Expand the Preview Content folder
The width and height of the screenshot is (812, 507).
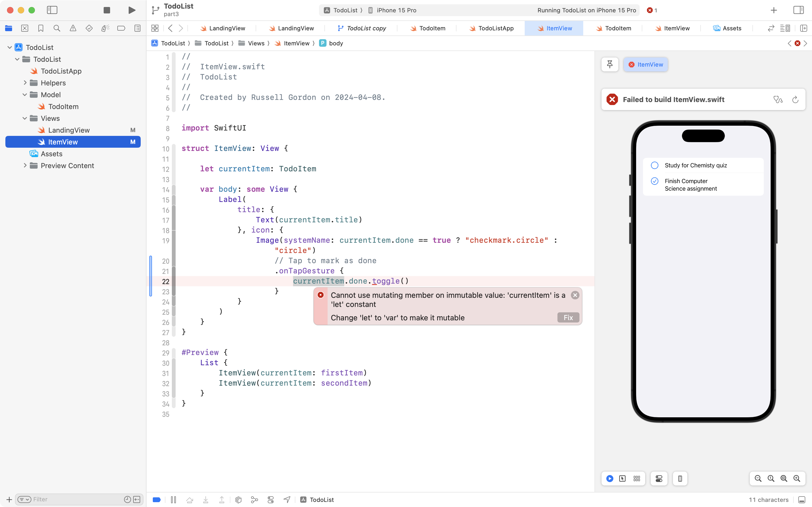click(x=25, y=166)
